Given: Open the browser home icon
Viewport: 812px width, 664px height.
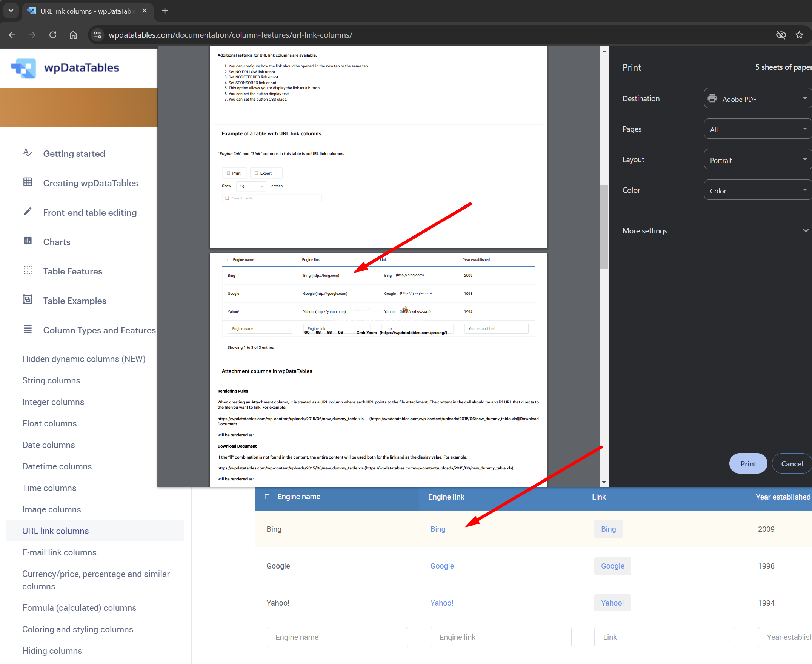Looking at the screenshot, I should (x=73, y=35).
